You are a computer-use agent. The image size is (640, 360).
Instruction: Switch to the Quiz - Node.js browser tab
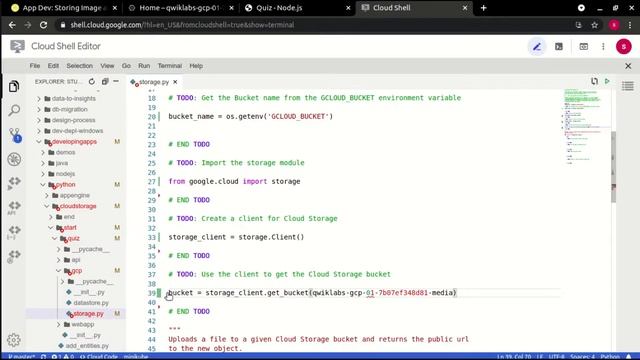[x=297, y=8]
